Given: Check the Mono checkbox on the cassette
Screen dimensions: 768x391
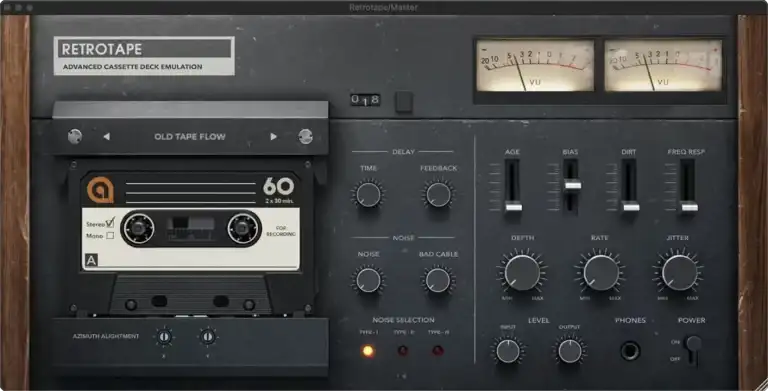Looking at the screenshot, I should click(x=110, y=236).
